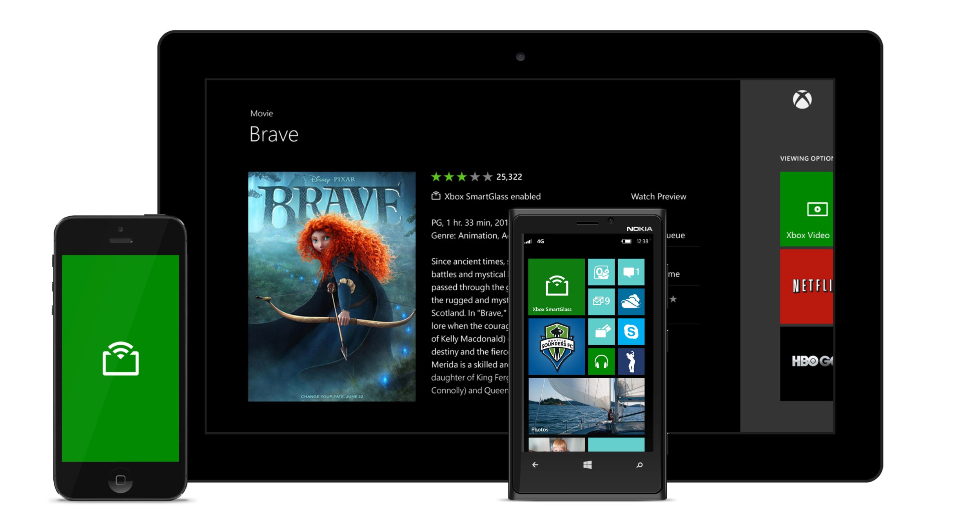Open the HBO GO viewing option tile
The height and width of the screenshot is (531, 980).
pos(806,364)
